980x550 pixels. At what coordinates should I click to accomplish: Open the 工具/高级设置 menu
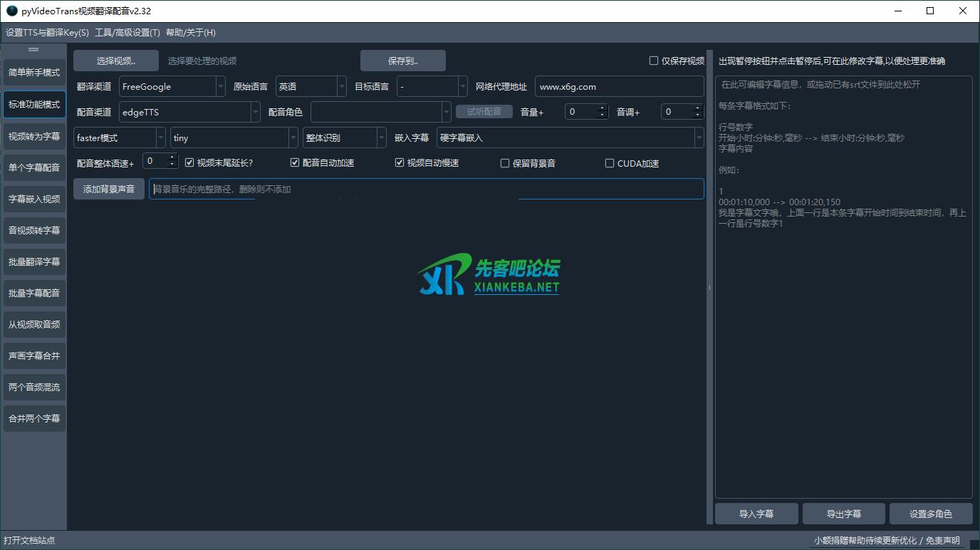[127, 33]
